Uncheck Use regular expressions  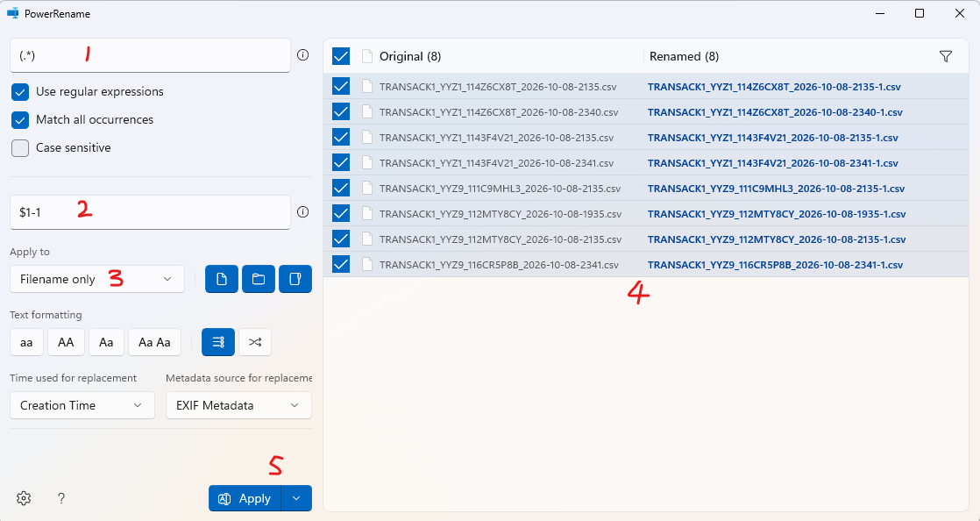point(20,92)
